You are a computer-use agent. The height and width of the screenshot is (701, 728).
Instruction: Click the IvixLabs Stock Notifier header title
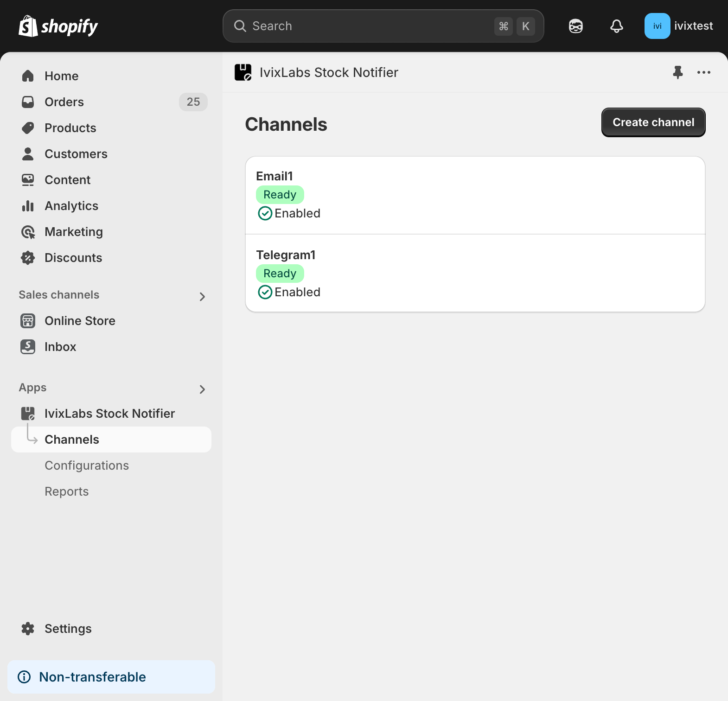click(x=329, y=72)
